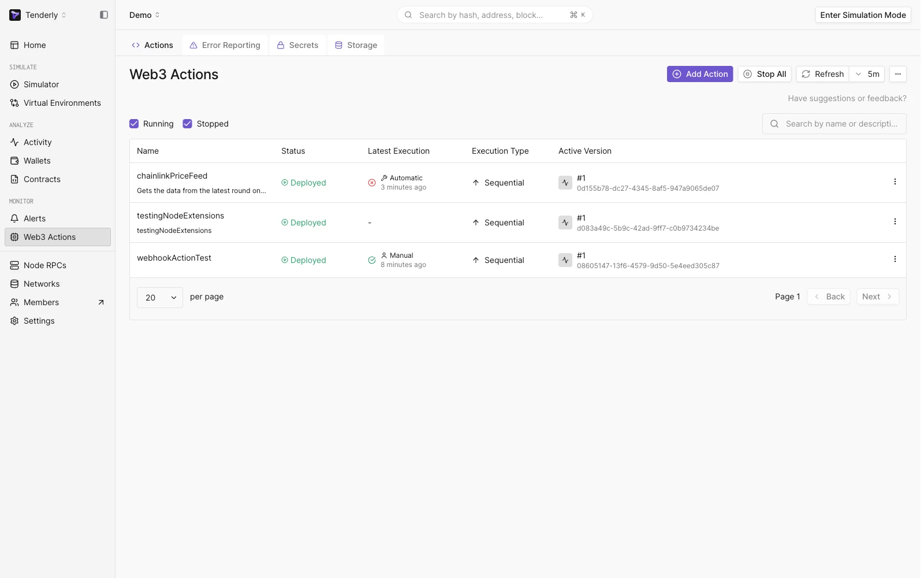
Task: Click the Refresh button
Action: pos(823,74)
